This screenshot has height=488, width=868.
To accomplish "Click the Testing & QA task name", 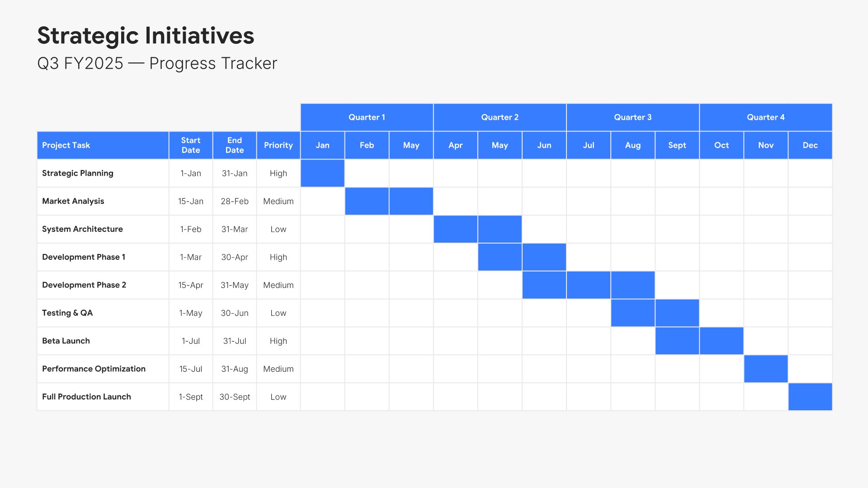I will click(67, 313).
